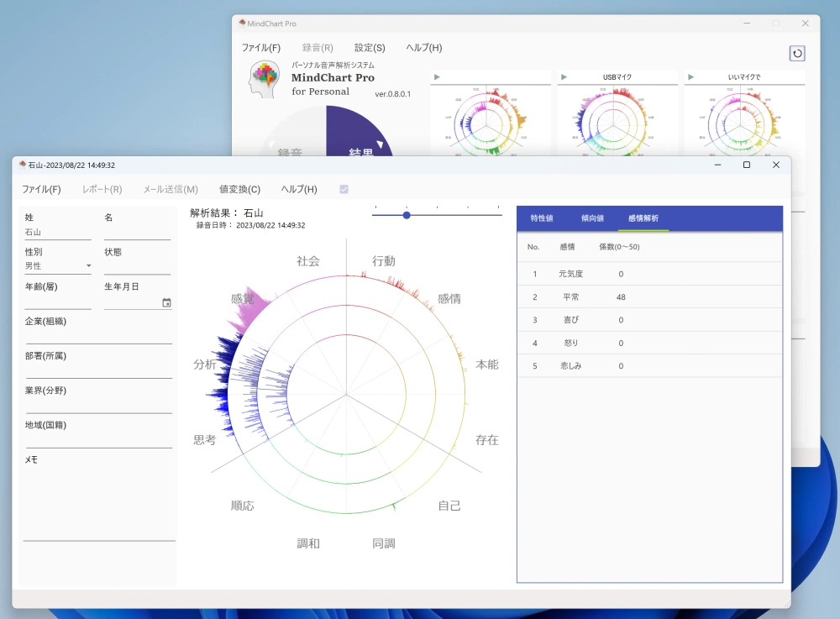
Task: Select the 感情解析 tab
Action: pyautogui.click(x=643, y=218)
